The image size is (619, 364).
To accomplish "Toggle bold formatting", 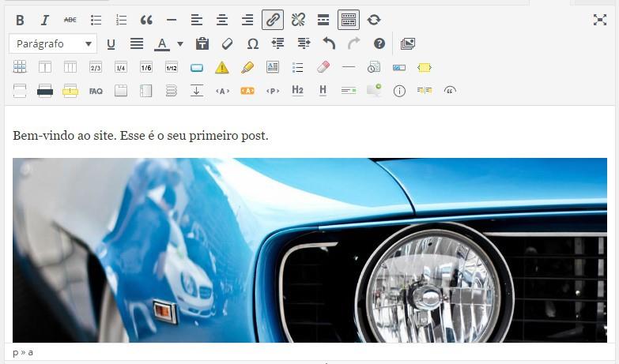I will coord(20,20).
